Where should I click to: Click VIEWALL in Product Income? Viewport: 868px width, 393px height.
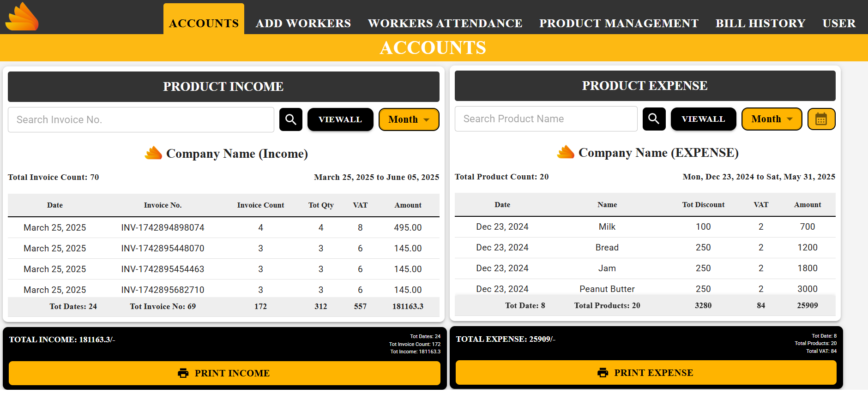(340, 119)
